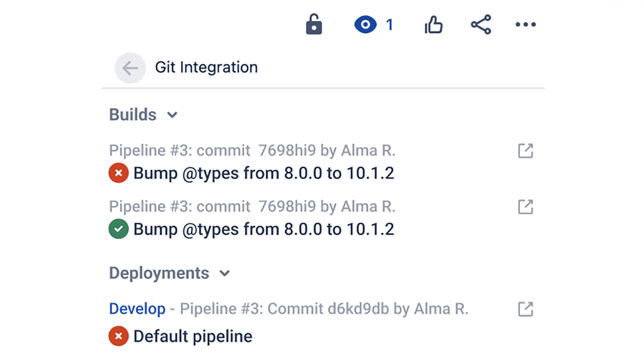Viewport: 644px width, 362px height.
Task: Click the pipeline commit line above the failed build
Action: point(252,150)
